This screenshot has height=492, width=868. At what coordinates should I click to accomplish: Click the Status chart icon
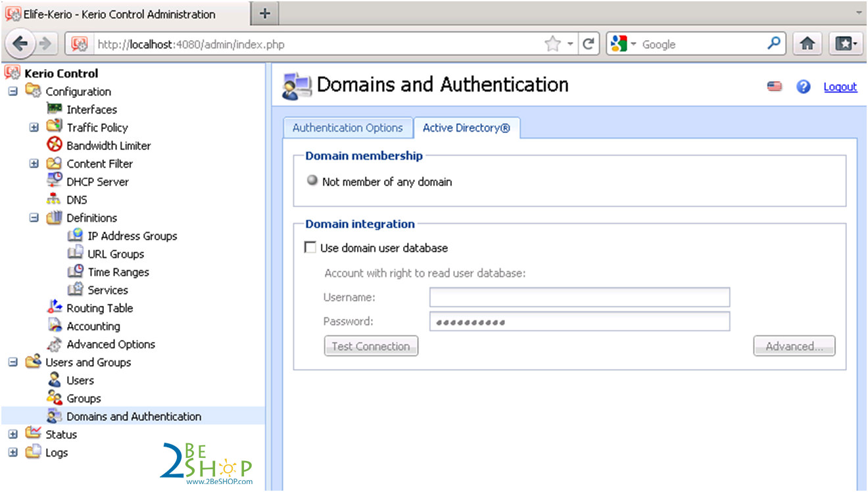coord(34,434)
